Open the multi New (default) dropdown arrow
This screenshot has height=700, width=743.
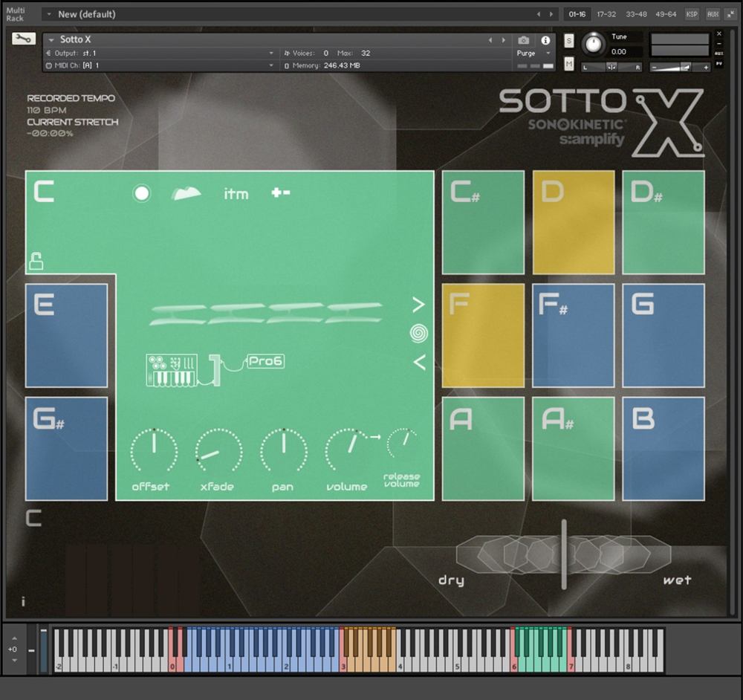point(49,14)
